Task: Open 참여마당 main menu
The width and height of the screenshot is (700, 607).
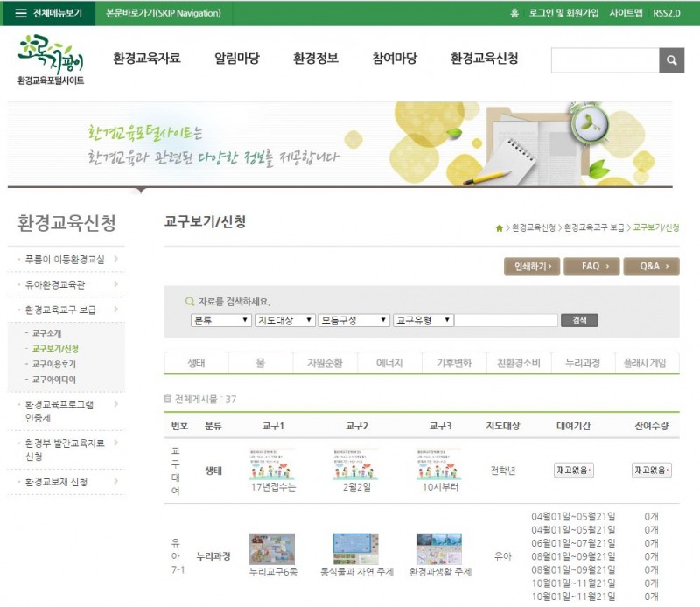Action: pyautogui.click(x=395, y=58)
